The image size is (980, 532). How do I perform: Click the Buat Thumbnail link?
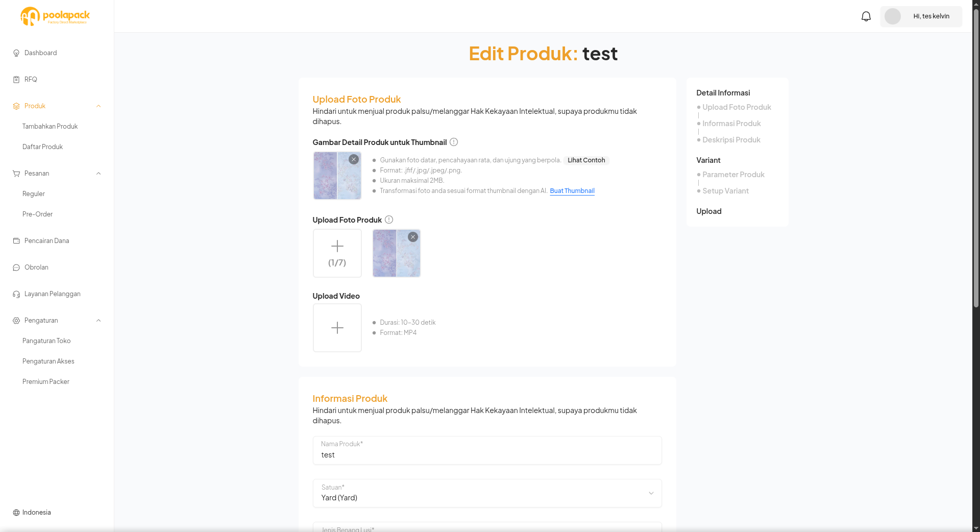572,191
